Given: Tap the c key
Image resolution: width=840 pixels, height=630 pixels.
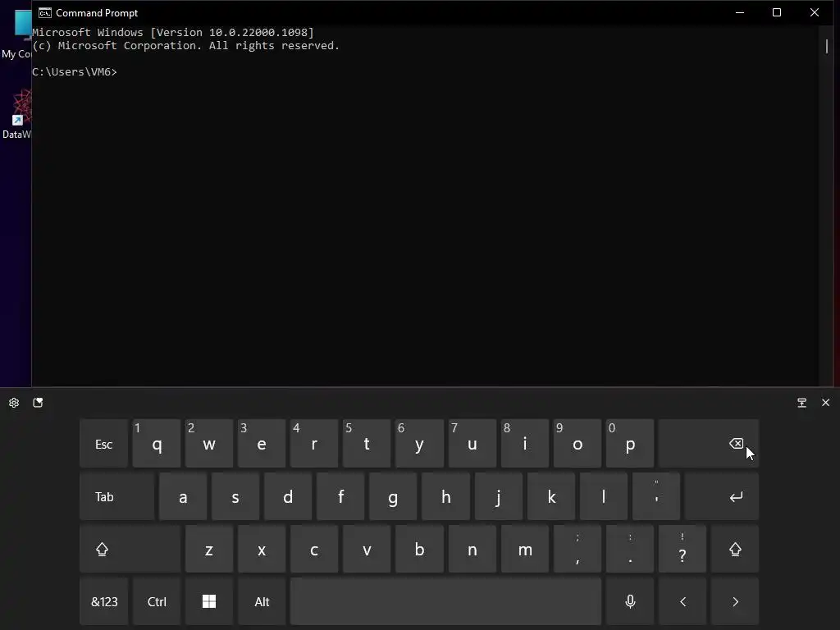Looking at the screenshot, I should pyautogui.click(x=314, y=549).
